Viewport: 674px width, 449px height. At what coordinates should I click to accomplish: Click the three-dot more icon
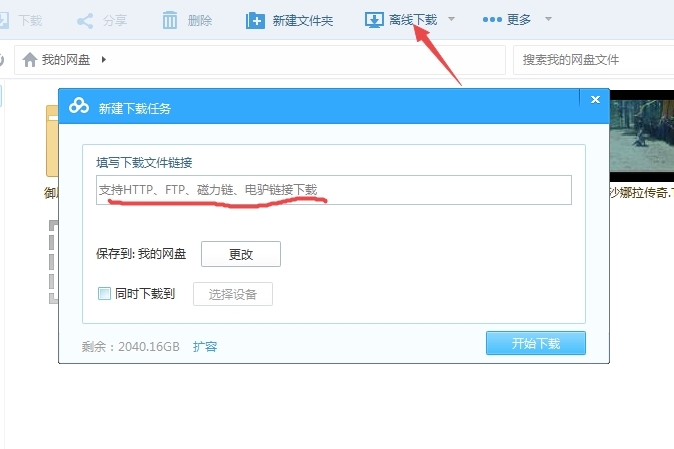[492, 20]
